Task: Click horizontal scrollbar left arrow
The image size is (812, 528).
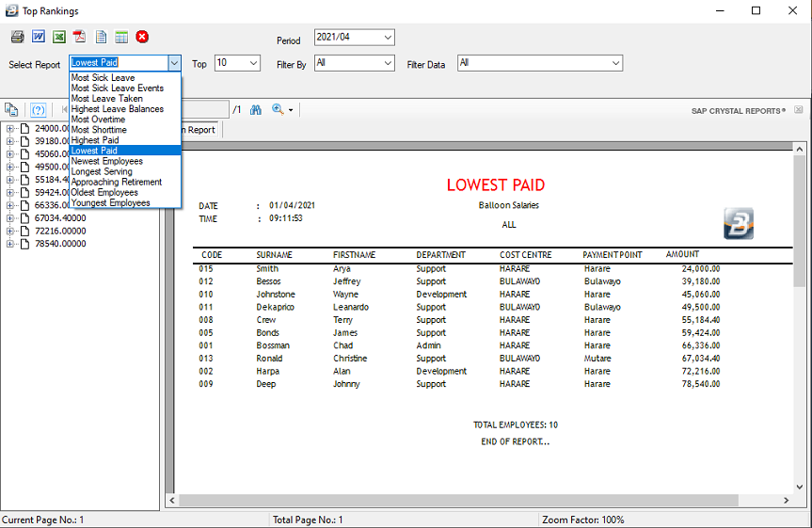Action: (x=172, y=500)
